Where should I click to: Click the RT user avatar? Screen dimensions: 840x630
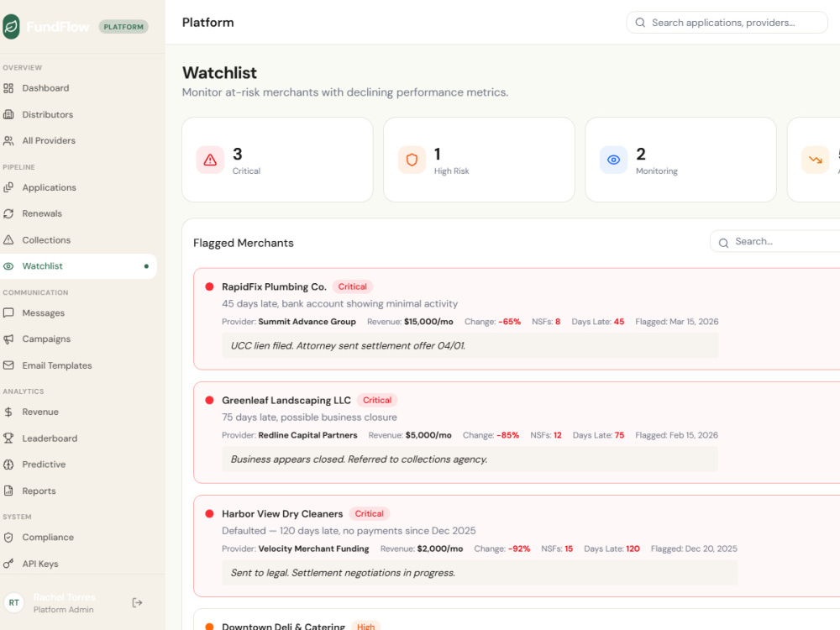point(14,602)
